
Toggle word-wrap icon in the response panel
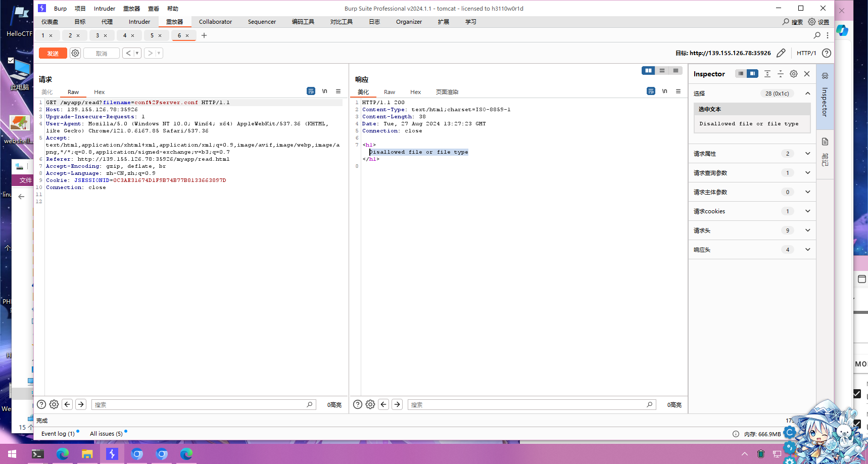point(651,91)
